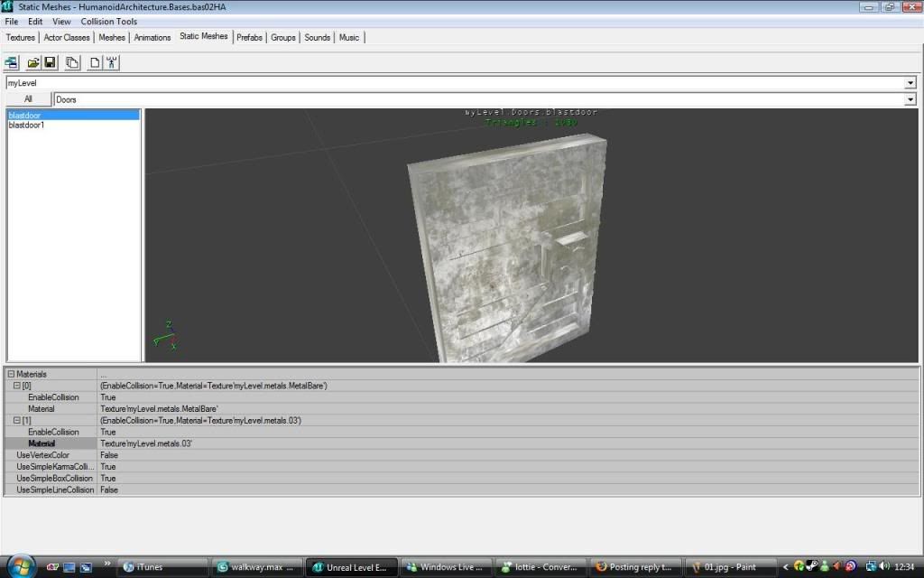Collapse the [1] material entry
This screenshot has height=578, width=924.
tap(17, 421)
